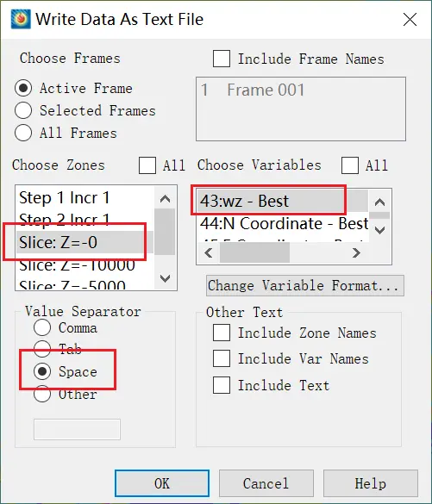The height and width of the screenshot is (504, 432).
Task: Choose Comma as value separator
Action: (42, 328)
